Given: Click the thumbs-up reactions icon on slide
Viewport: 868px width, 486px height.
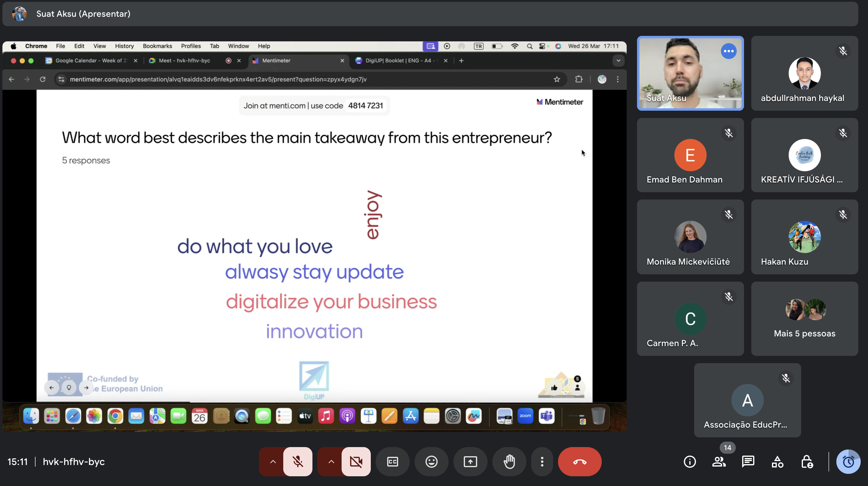Looking at the screenshot, I should (x=554, y=388).
